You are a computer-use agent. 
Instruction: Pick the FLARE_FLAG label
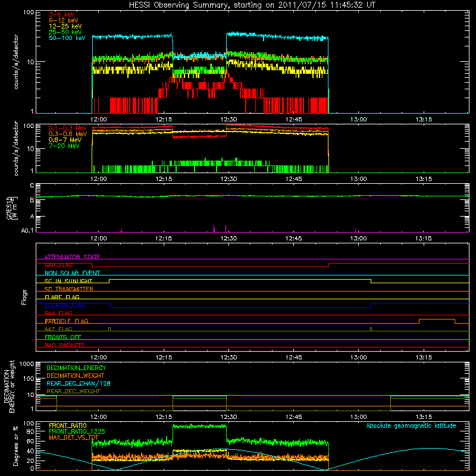pos(62,297)
